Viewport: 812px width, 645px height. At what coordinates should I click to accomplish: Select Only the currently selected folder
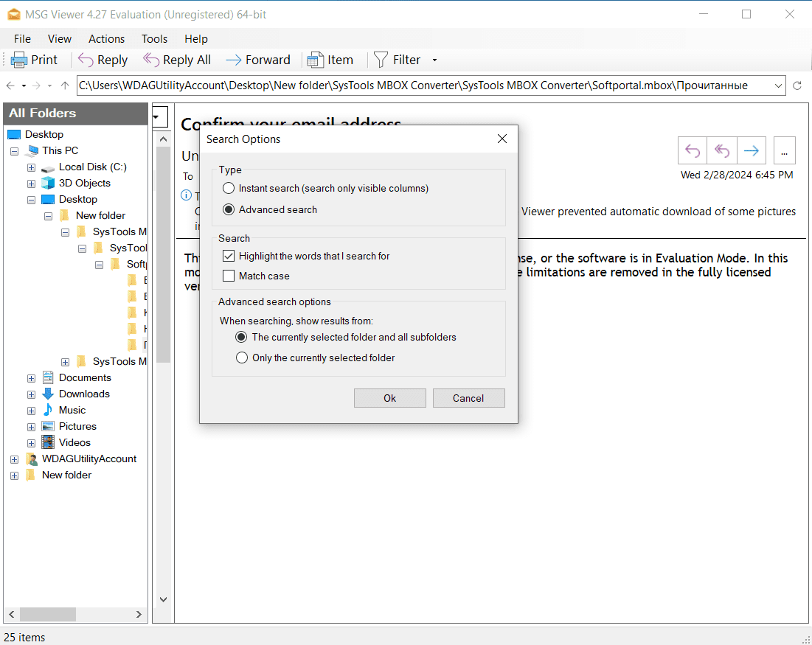[x=241, y=358]
